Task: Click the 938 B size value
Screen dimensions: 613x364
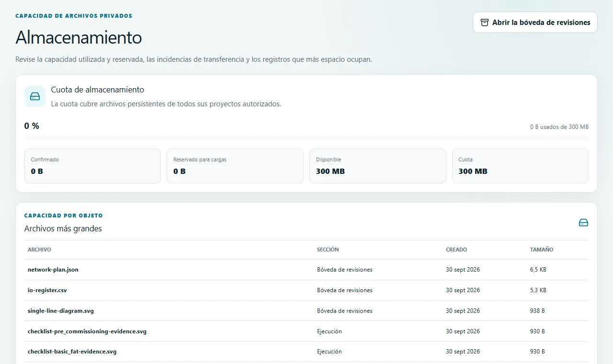Action: click(537, 311)
